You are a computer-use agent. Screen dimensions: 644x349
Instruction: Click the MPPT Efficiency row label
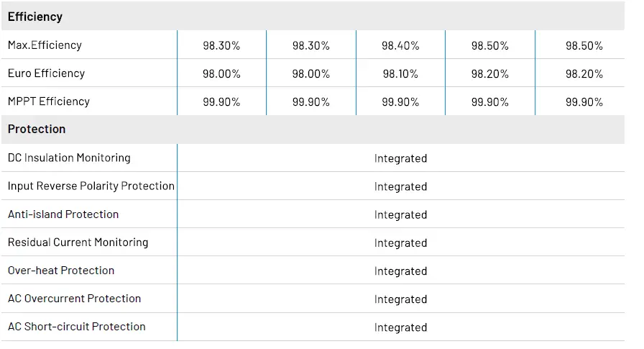[49, 101]
